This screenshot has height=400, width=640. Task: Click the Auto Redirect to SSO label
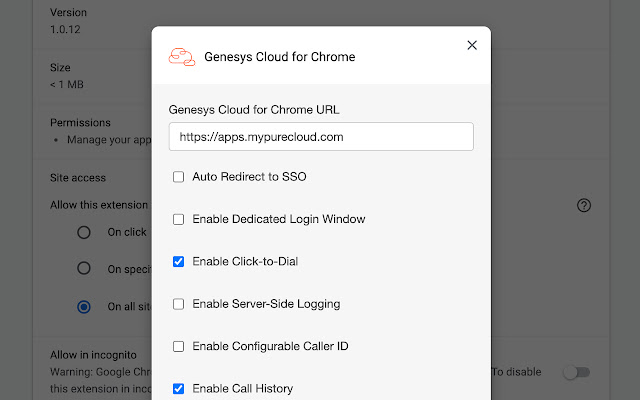point(249,177)
